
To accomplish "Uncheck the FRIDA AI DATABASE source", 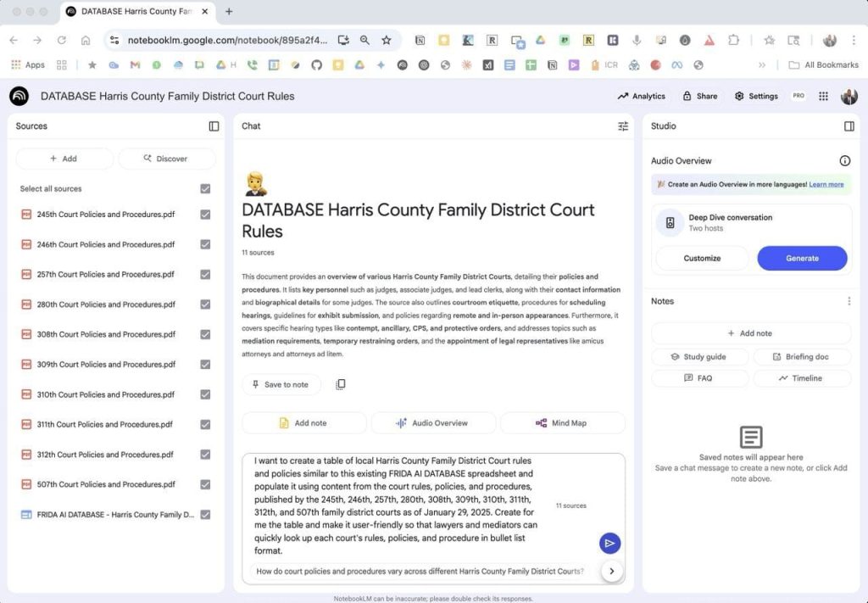I will pyautogui.click(x=205, y=515).
